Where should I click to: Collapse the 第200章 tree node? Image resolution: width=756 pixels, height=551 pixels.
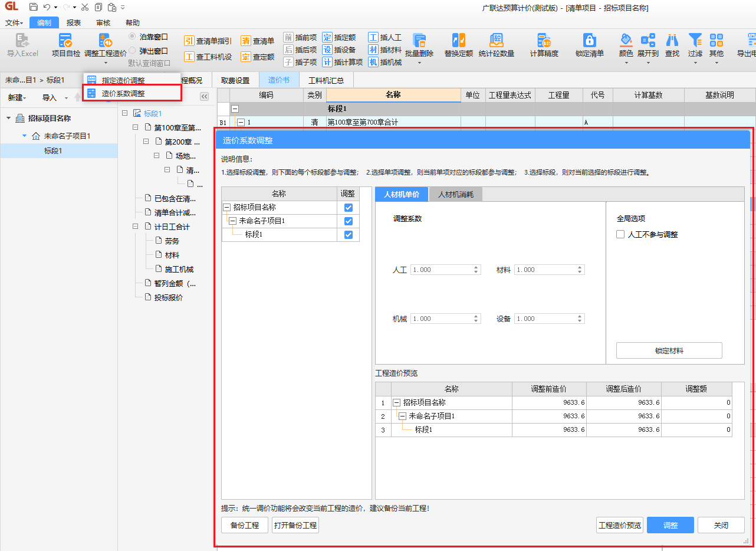[x=146, y=142]
